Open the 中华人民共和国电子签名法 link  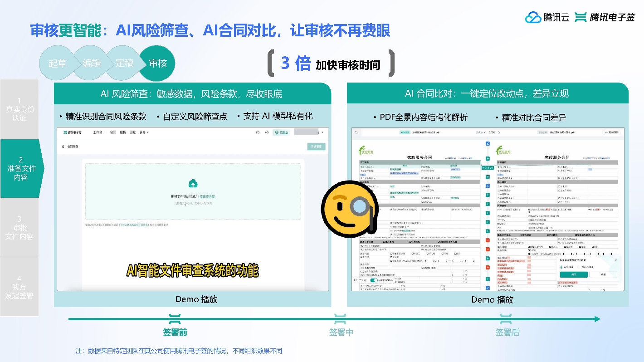pyautogui.click(x=135, y=225)
